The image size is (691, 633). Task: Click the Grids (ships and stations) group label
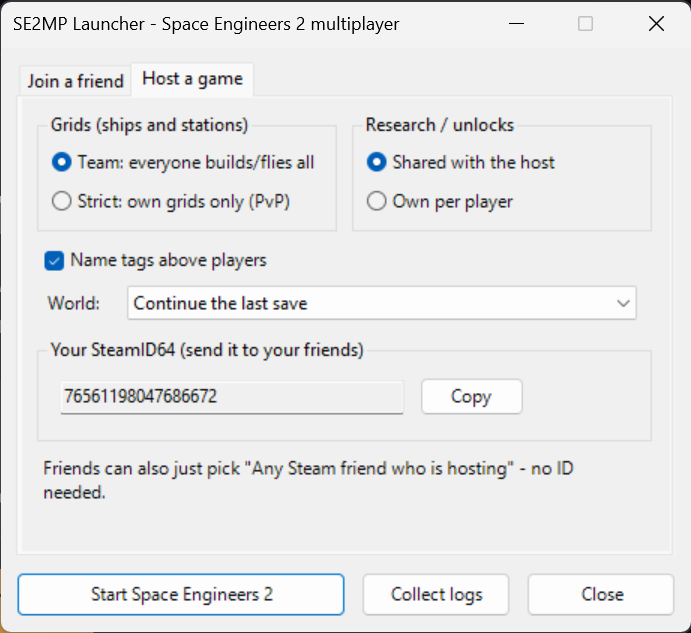149,125
